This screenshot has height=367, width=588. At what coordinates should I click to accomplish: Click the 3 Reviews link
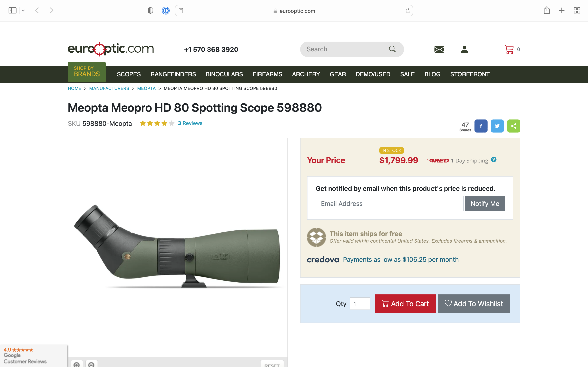point(190,123)
